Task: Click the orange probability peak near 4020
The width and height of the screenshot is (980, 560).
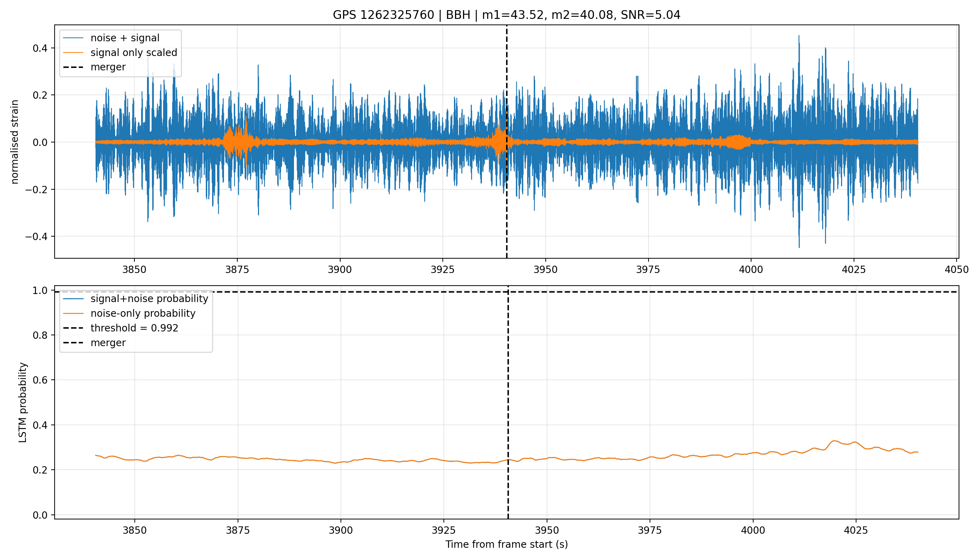Action: (834, 441)
